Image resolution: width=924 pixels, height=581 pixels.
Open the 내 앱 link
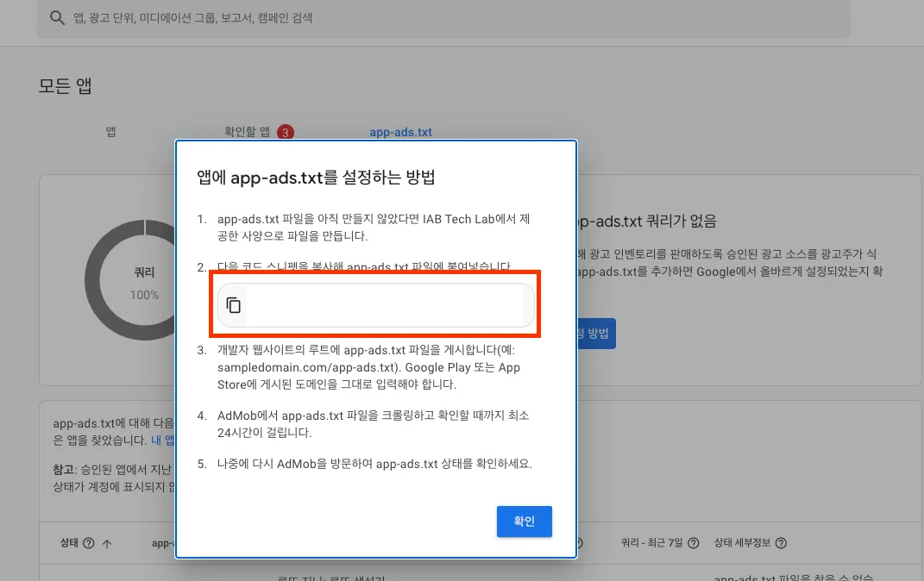163,440
